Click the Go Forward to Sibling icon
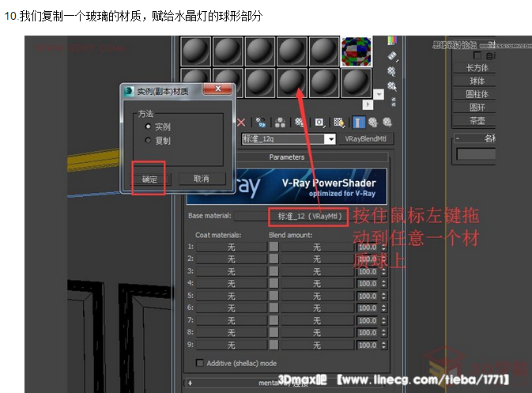Viewport: 532px width, 393px height. coord(387,123)
